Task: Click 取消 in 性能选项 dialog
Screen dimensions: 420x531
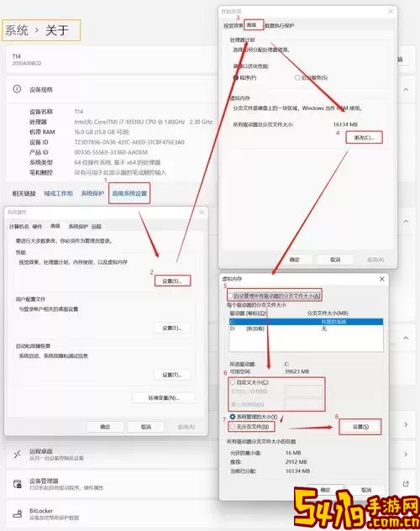Action: (x=335, y=260)
